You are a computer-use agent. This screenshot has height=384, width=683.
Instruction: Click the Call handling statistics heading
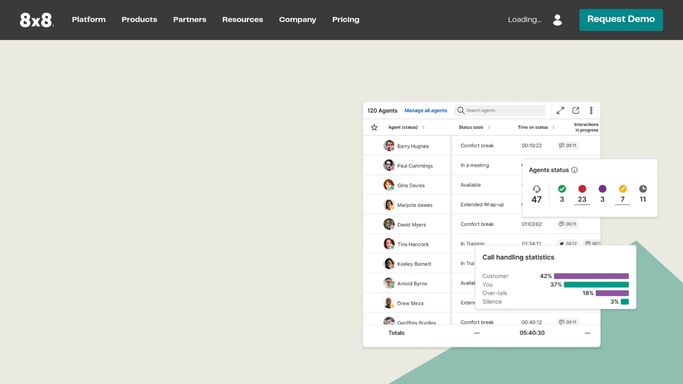518,257
